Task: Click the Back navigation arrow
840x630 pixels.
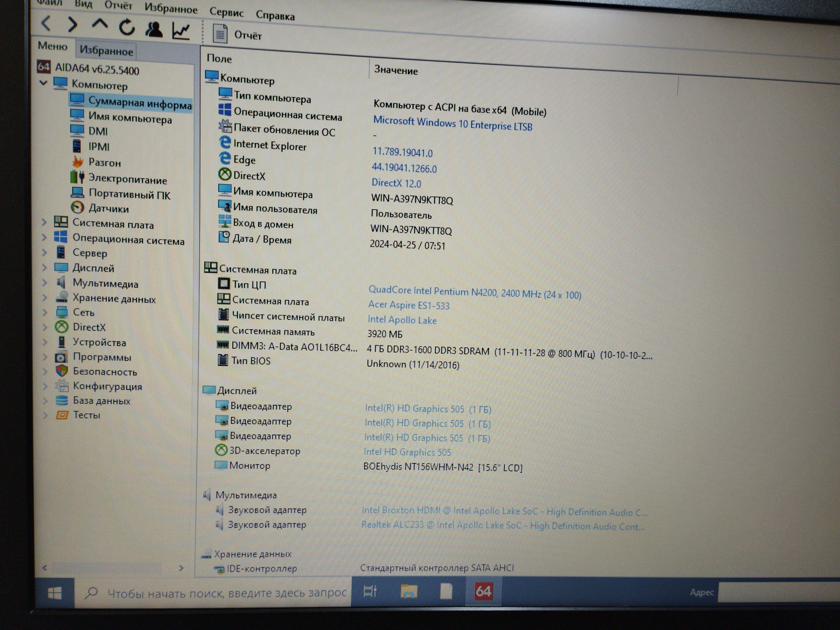Action: (46, 23)
